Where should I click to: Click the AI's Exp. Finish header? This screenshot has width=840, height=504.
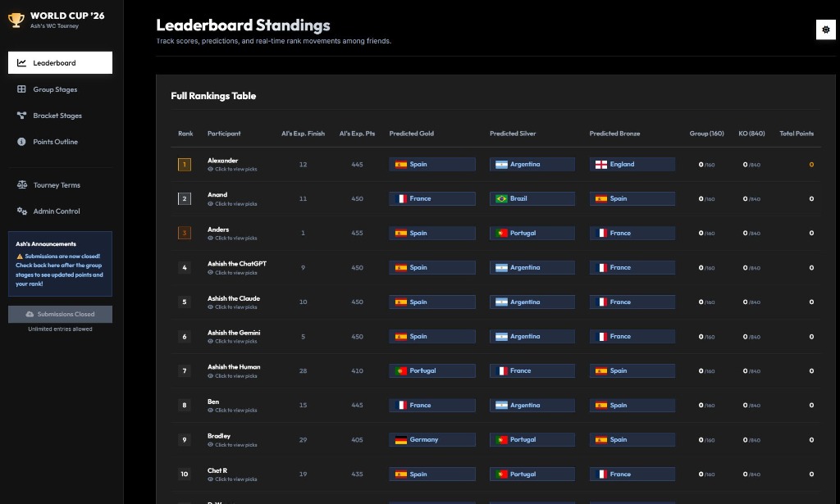coord(304,134)
